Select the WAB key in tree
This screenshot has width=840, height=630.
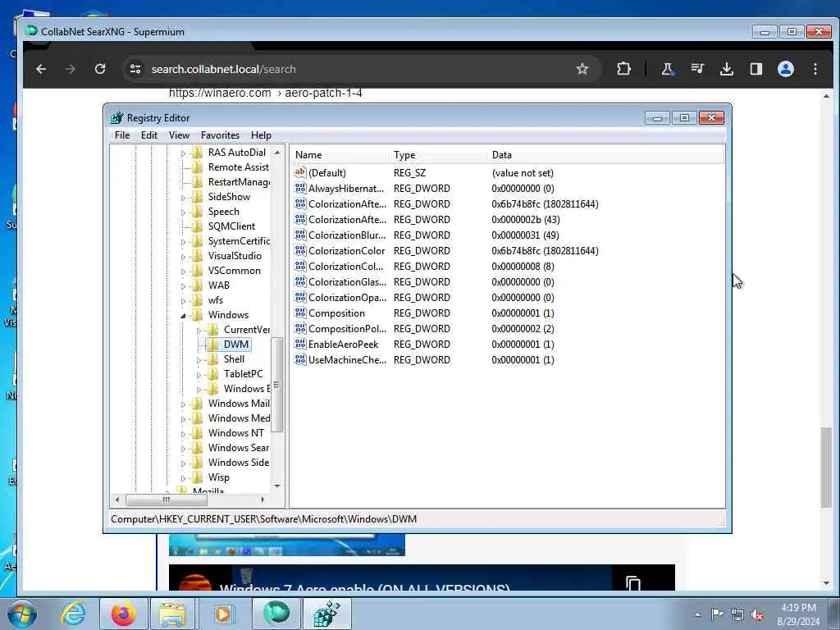(x=218, y=285)
